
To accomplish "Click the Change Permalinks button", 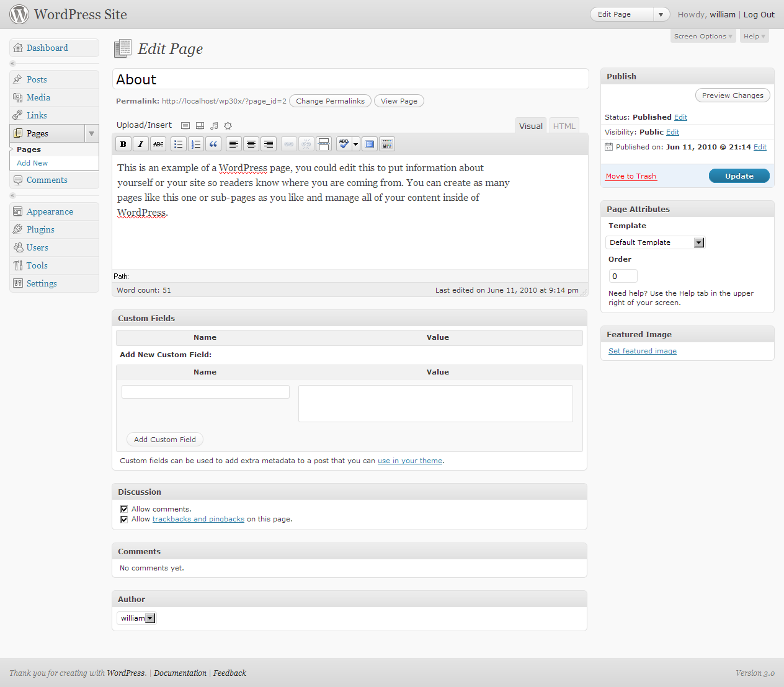I will click(331, 101).
